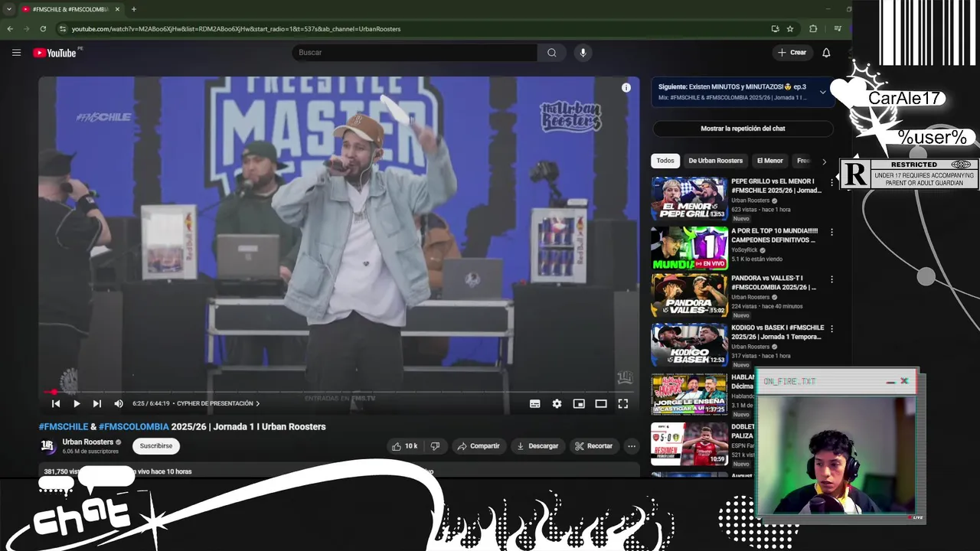
Task: Focus the Buscar search field
Action: [x=414, y=53]
